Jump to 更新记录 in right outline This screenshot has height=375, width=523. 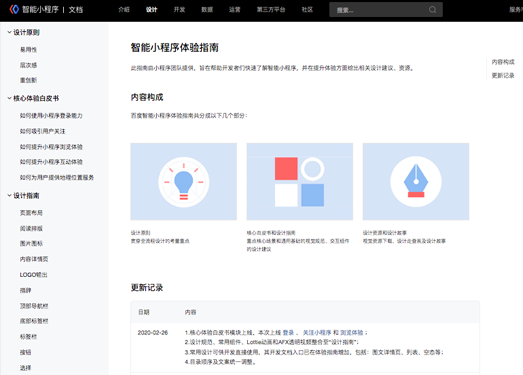coord(503,75)
